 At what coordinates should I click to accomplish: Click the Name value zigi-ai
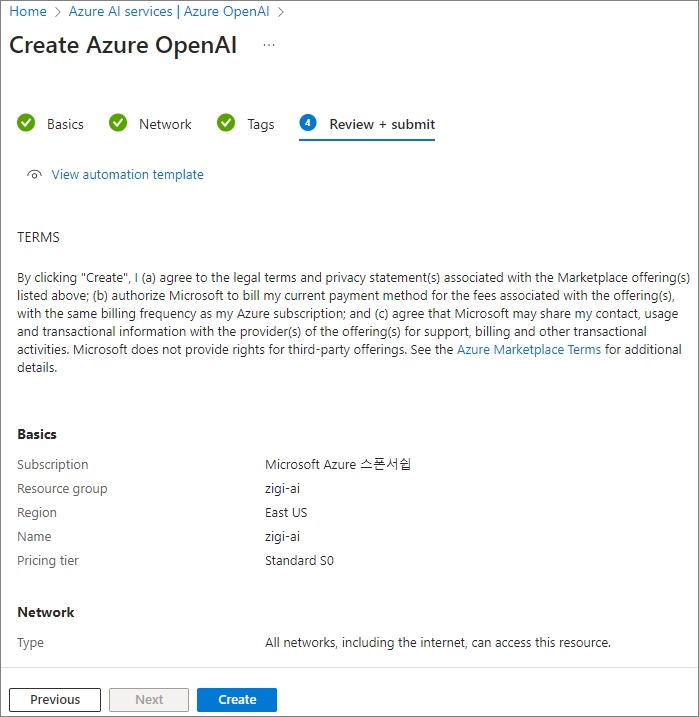pyautogui.click(x=283, y=537)
